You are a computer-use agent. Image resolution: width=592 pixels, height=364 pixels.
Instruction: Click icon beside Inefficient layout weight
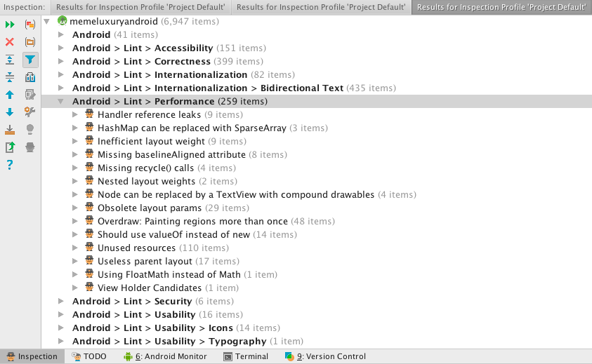(89, 141)
